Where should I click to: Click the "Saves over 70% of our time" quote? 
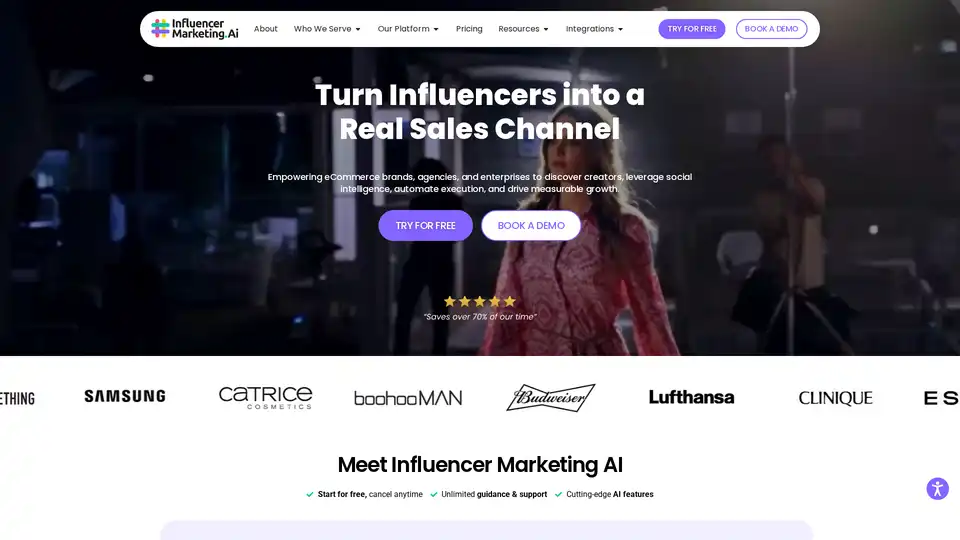[x=480, y=317]
